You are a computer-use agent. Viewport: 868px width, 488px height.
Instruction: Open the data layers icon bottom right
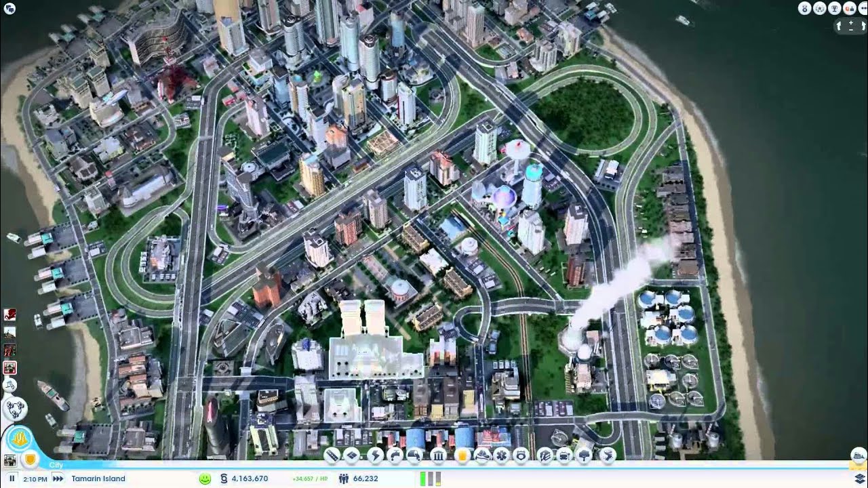(859, 479)
